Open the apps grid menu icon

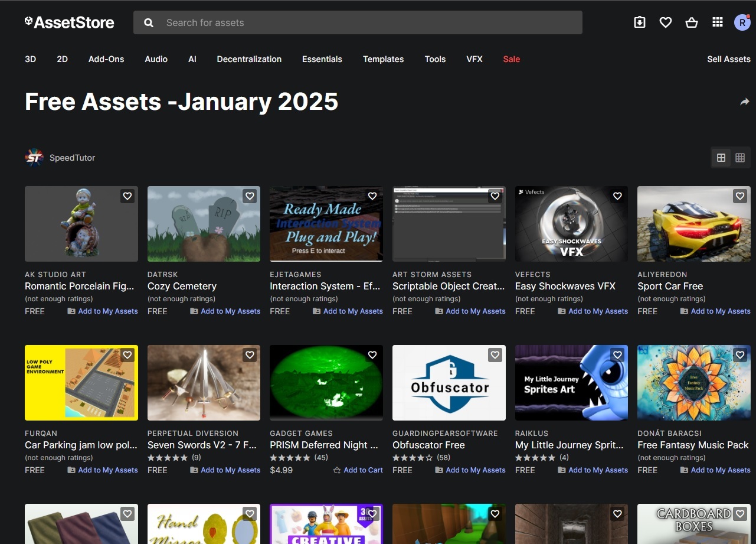tap(718, 22)
